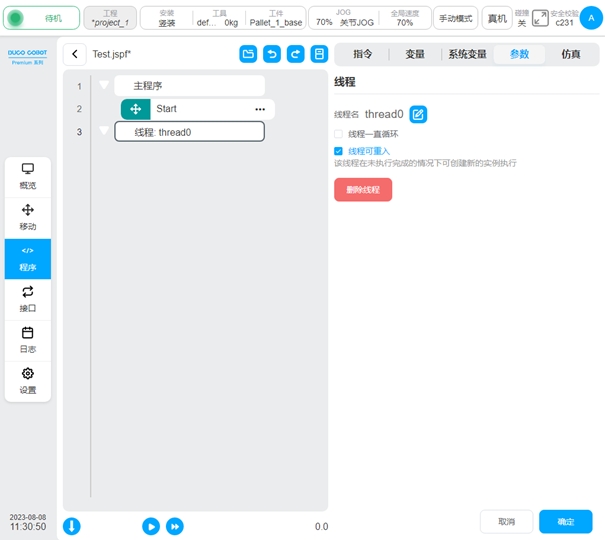Image resolution: width=605 pixels, height=540 pixels.
Task: Collapse the 线程: thread0 node
Action: pos(104,131)
